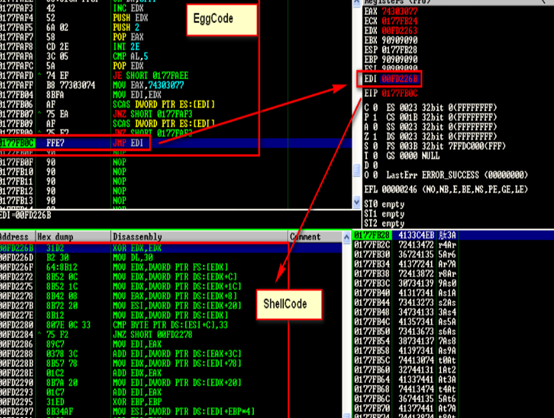Select the ADD EDI,EAX row at 00FD2293
The image size is (554, 418).
(x=171, y=392)
